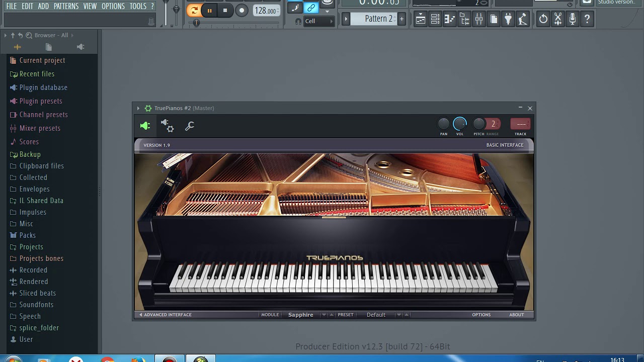Open the FILE menu

point(11,6)
